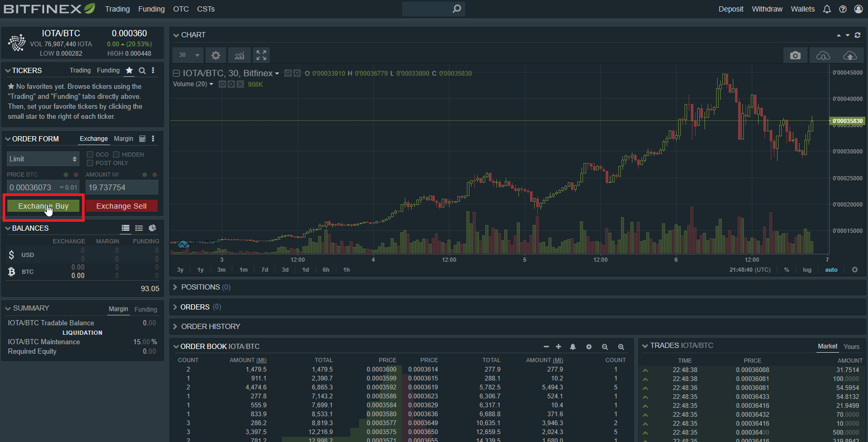The width and height of the screenshot is (868, 442).
Task: Toggle log scale on chart
Action: (807, 270)
